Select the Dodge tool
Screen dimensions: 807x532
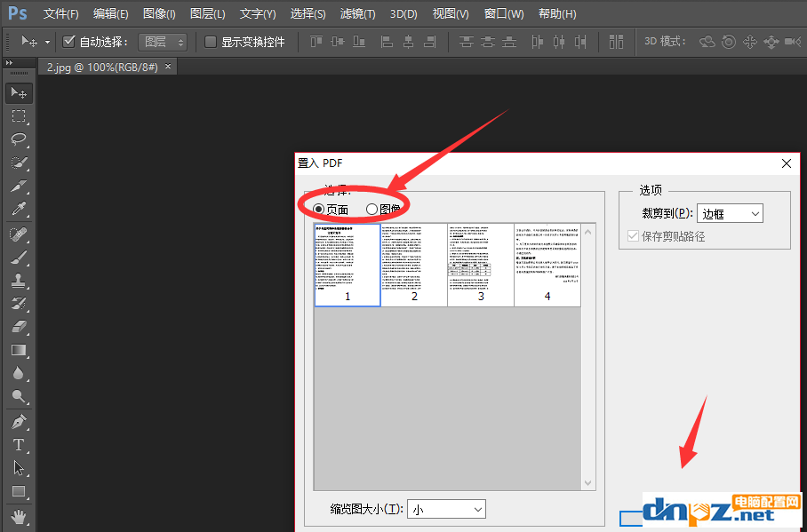19,396
